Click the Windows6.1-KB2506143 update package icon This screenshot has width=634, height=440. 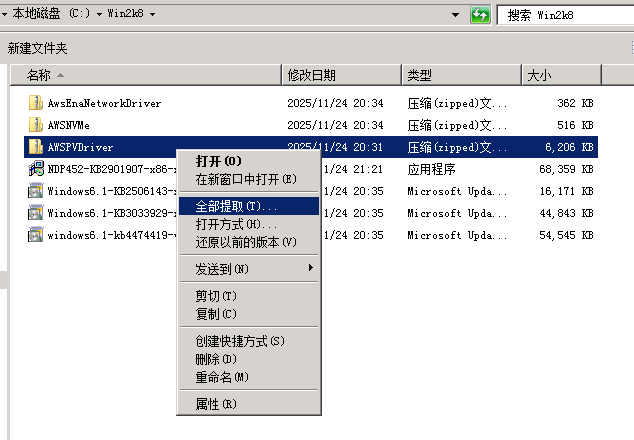36,190
